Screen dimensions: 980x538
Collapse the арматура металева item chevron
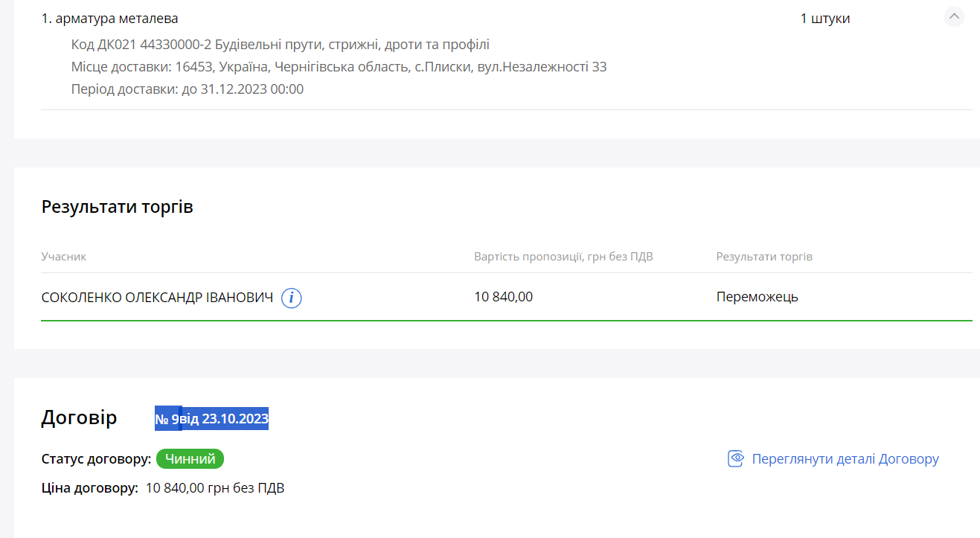point(954,16)
